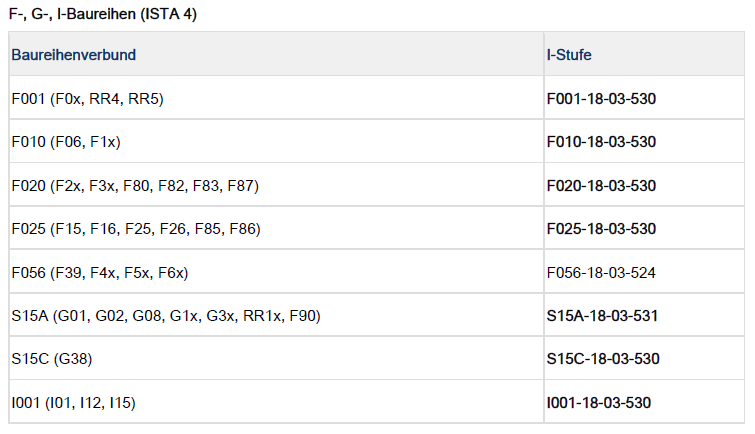Viewport: 755px width, 434px height.
Task: Click the F010-18-03-530 value
Action: coord(601,142)
